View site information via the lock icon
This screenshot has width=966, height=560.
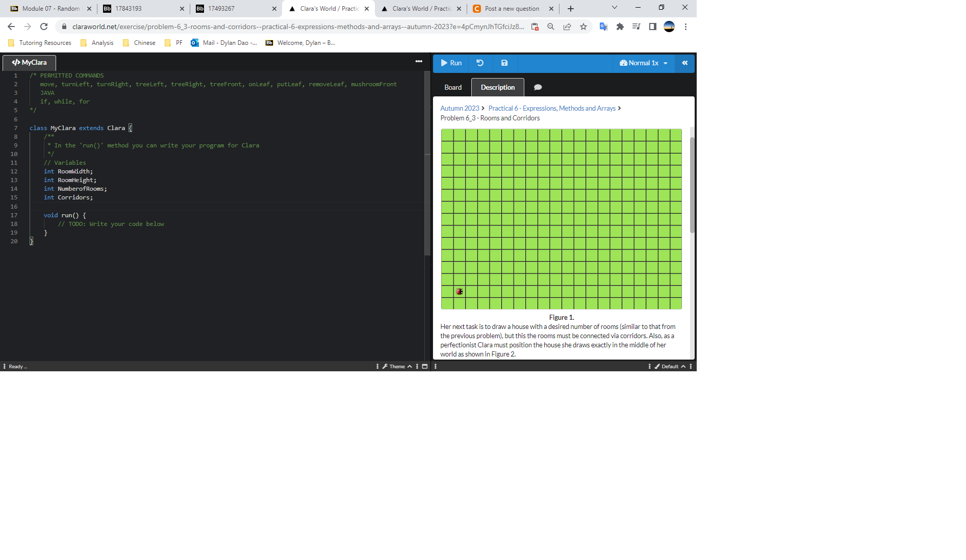(64, 27)
